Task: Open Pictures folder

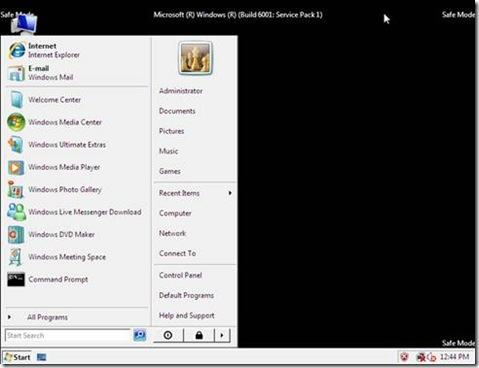Action: point(171,131)
